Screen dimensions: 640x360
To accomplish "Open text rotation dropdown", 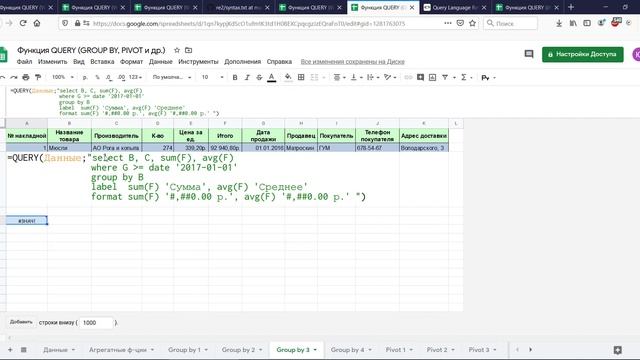I will click(x=390, y=77).
